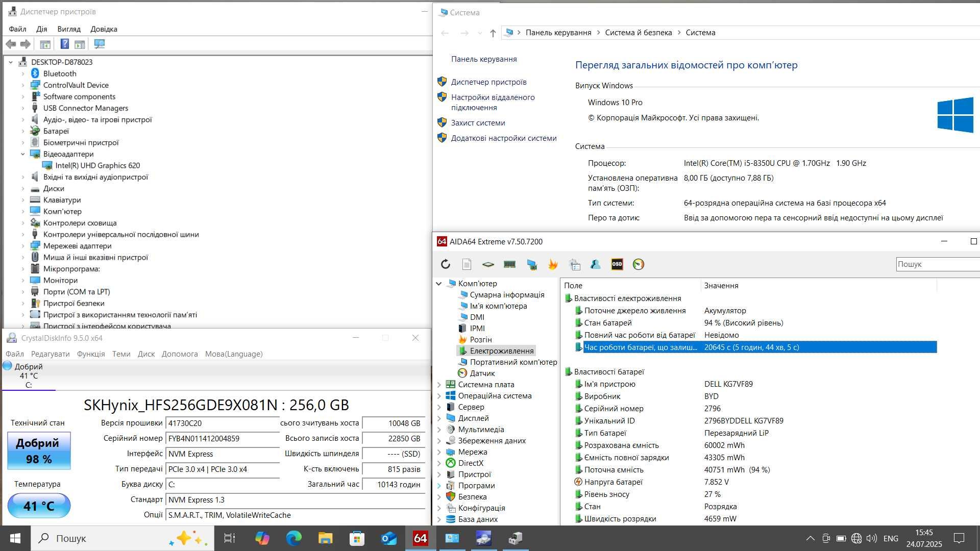Collapse the Відеоадаптери node
Image resolution: width=980 pixels, height=551 pixels.
(x=22, y=154)
